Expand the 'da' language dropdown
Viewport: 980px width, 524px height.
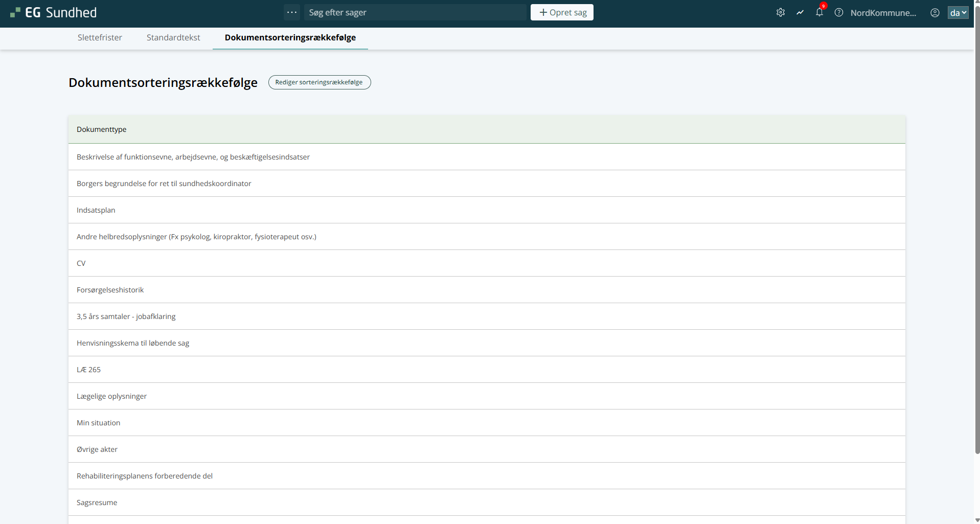coord(958,13)
